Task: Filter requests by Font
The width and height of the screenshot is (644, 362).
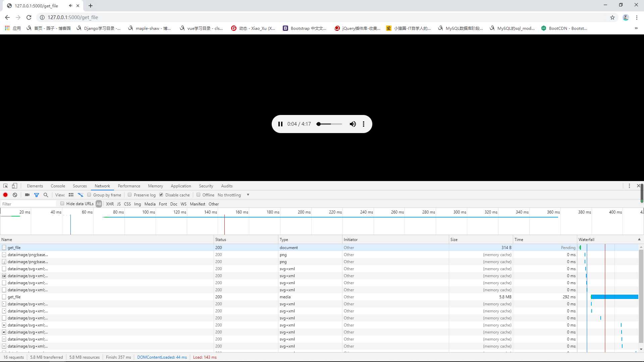Action: pyautogui.click(x=163, y=204)
